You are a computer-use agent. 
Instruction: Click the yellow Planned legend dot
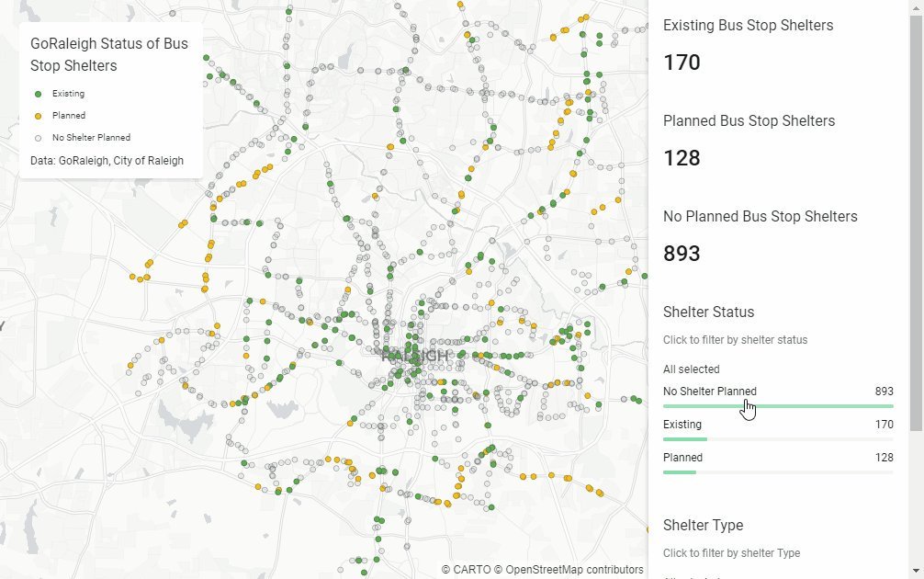[38, 116]
